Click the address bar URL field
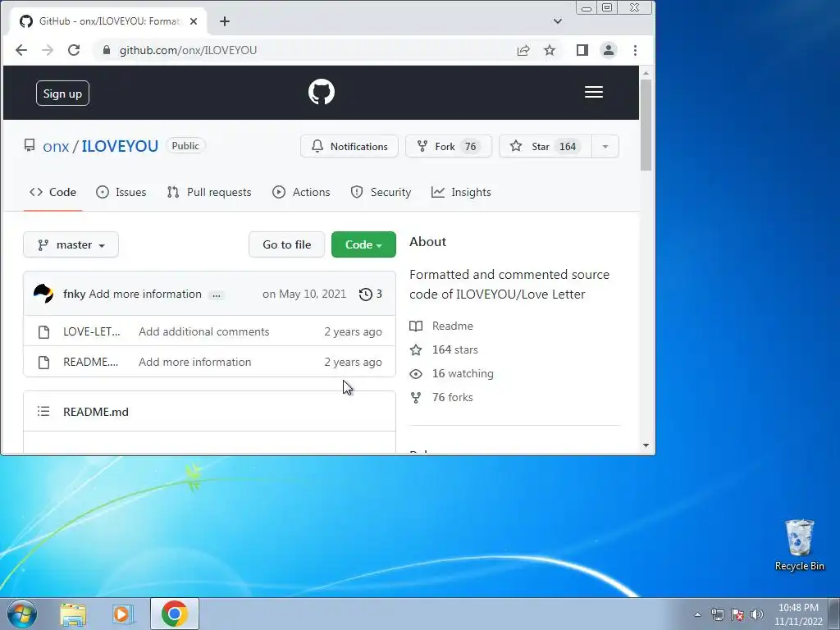The height and width of the screenshot is (630, 840). [x=305, y=50]
